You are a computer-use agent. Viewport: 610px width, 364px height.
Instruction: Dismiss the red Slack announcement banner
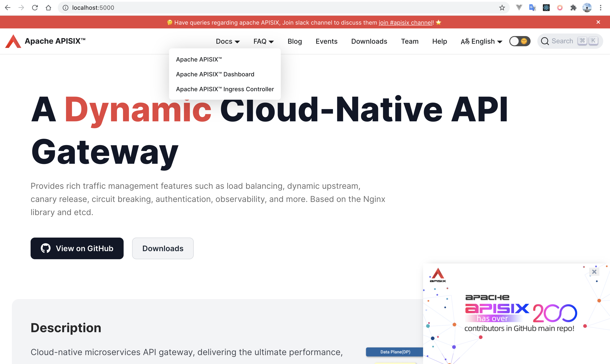[x=598, y=22]
